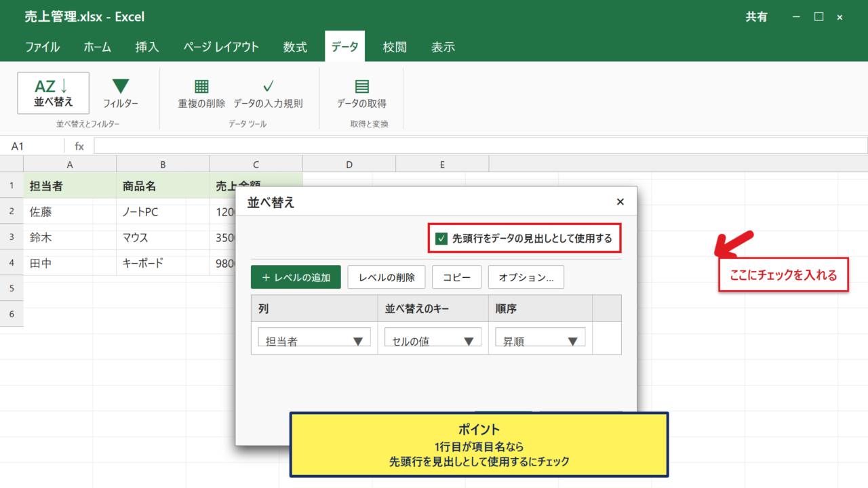The image size is (868, 488).
Task: Click the データの取得 icon
Action: (362, 86)
